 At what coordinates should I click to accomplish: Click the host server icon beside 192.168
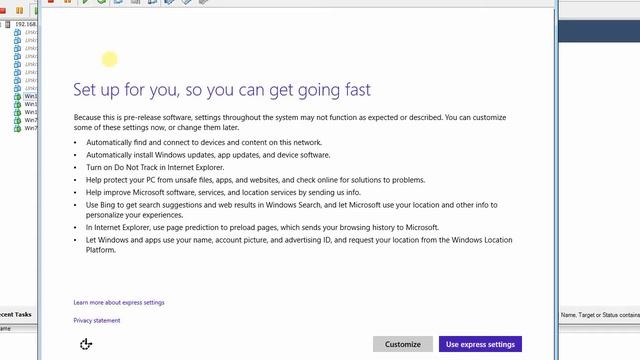coord(8,24)
